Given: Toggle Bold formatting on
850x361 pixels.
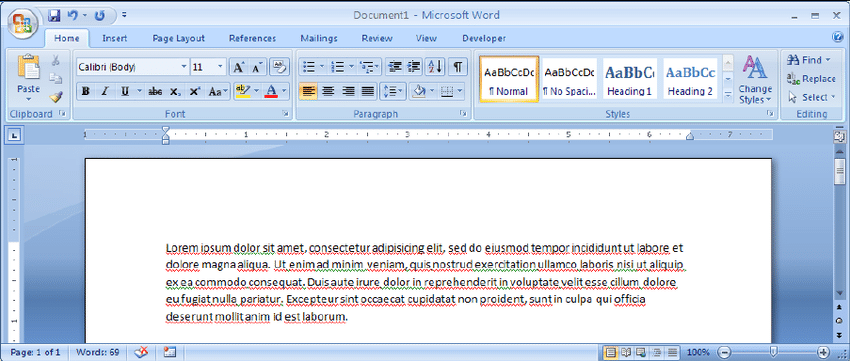Looking at the screenshot, I should coord(85,92).
